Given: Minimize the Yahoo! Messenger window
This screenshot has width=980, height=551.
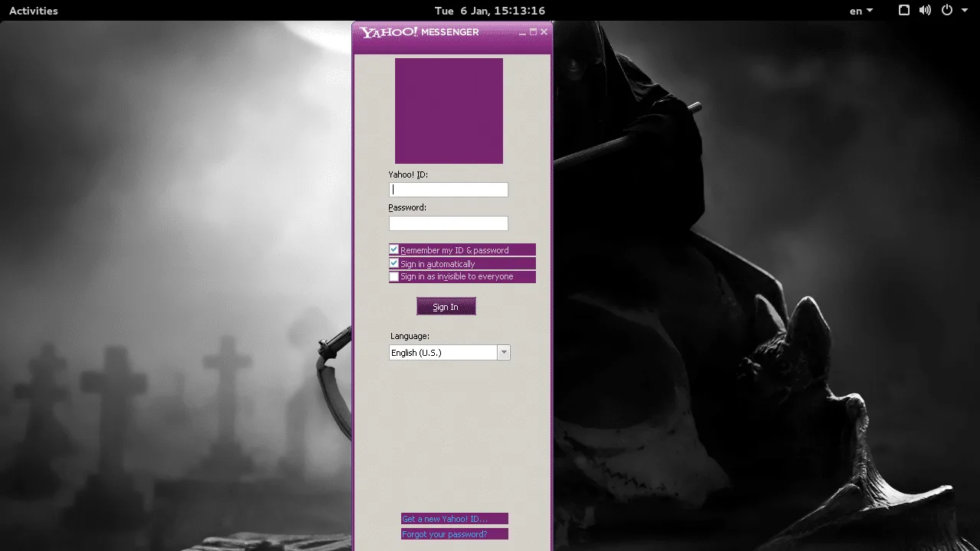Looking at the screenshot, I should pyautogui.click(x=523, y=32).
